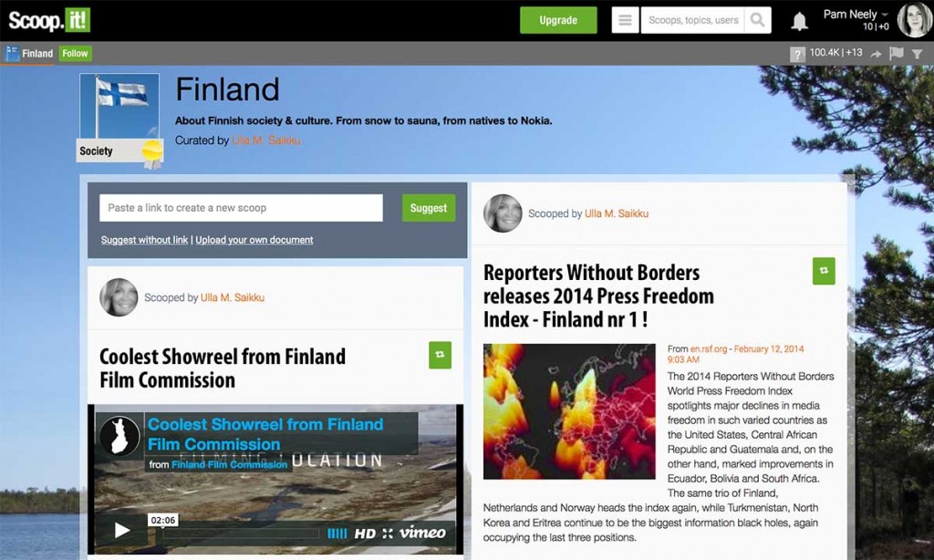Focus the Scoops, topics, users search field
Screen dimensions: 934x560
coord(693,20)
